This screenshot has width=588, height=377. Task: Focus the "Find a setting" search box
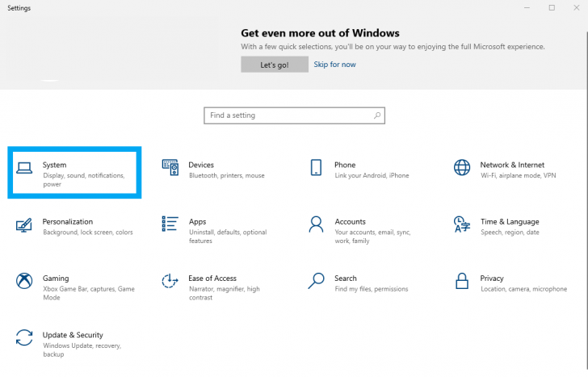(287, 115)
